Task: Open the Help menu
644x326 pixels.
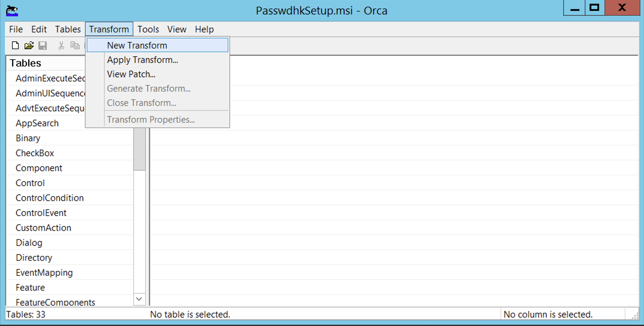Action: coord(204,29)
